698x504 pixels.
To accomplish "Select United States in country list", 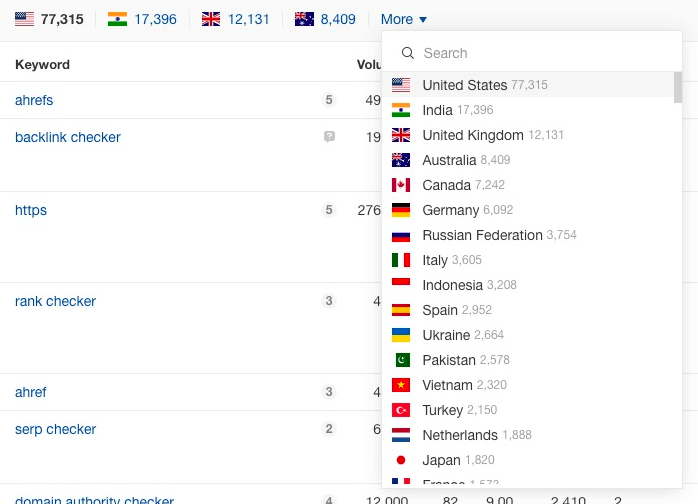I will (528, 85).
